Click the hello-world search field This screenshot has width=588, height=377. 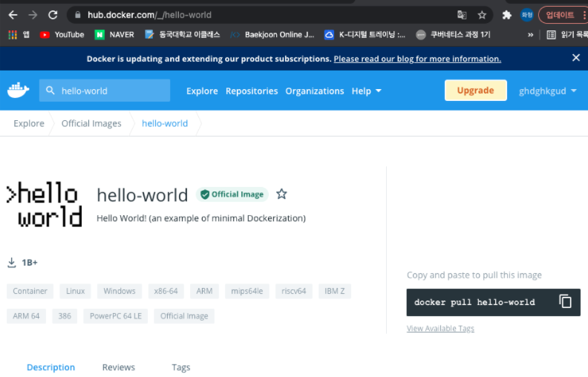[111, 91]
